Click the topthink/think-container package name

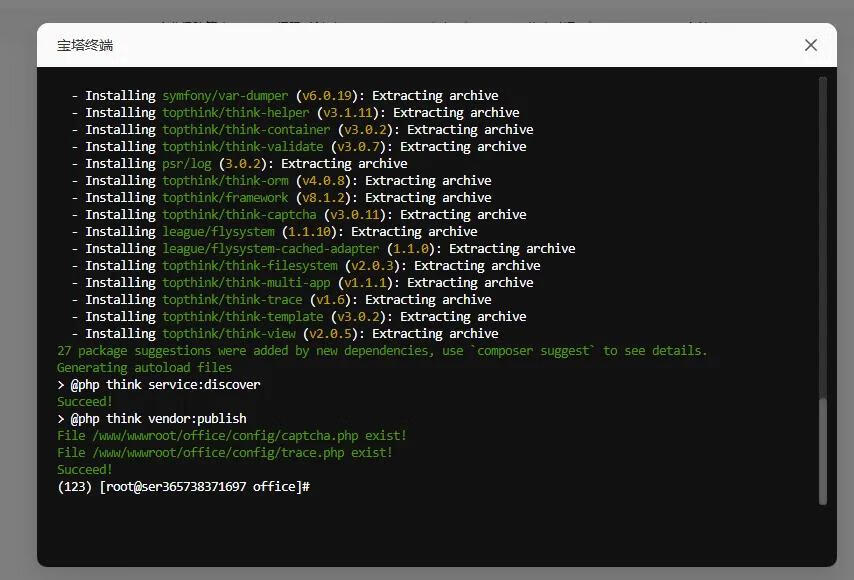click(246, 129)
